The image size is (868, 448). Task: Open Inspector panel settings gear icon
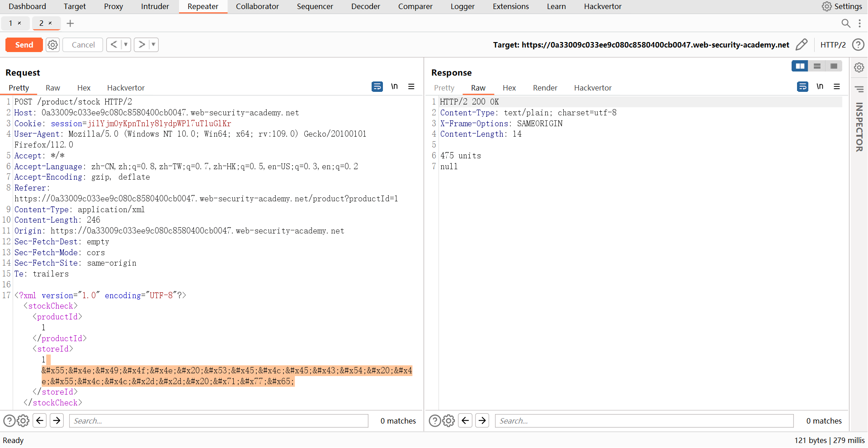coord(859,67)
